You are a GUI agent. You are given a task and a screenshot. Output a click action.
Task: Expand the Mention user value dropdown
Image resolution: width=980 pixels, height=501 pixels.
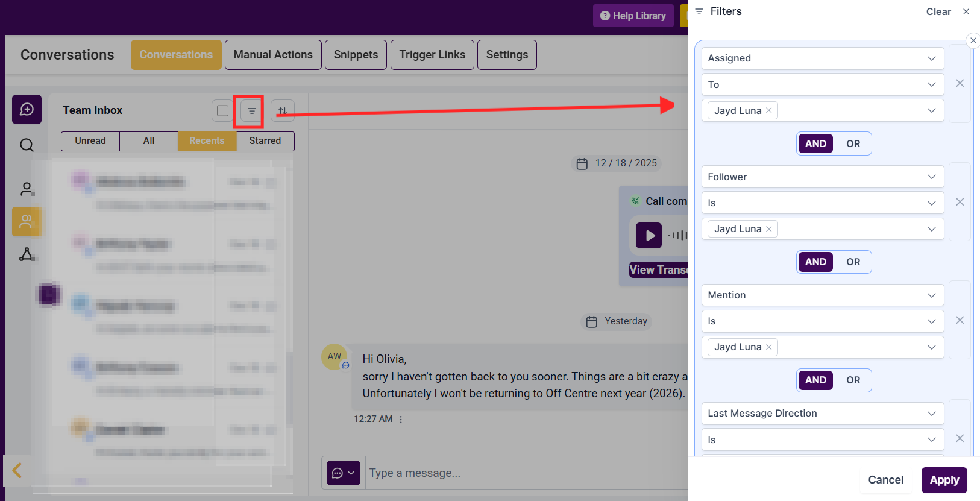(x=823, y=347)
